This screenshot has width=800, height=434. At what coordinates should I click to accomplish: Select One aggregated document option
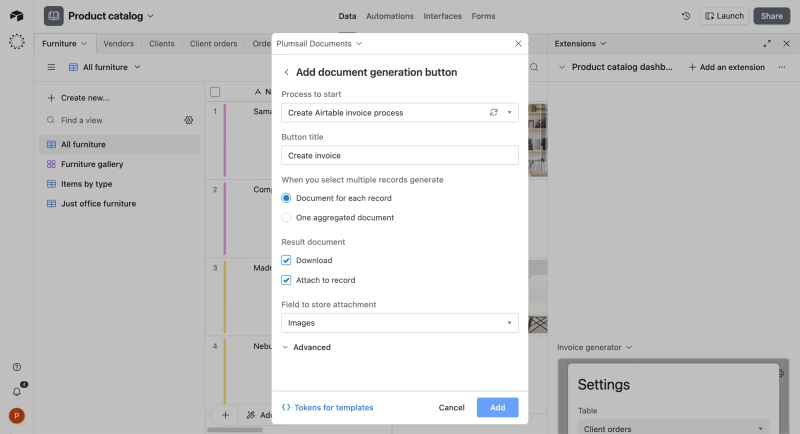(x=286, y=217)
